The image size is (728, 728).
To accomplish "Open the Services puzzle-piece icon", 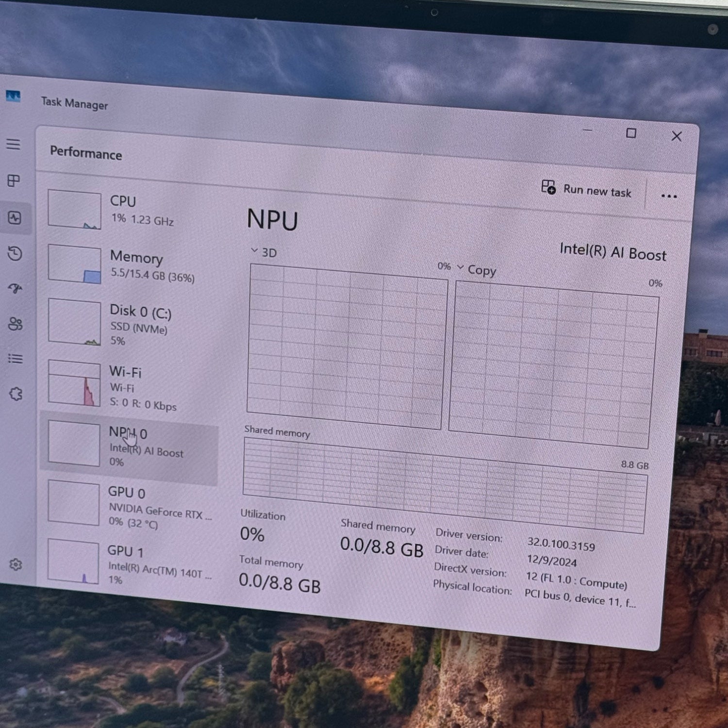I will point(16,394).
